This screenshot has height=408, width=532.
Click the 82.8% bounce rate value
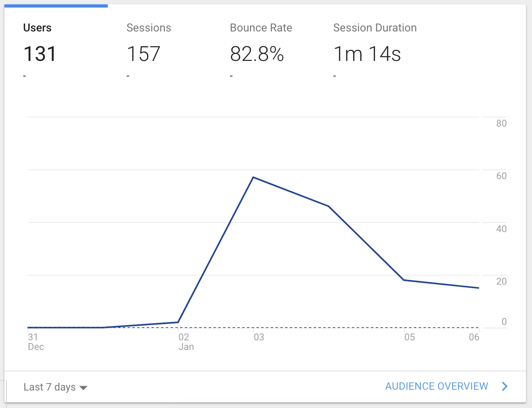pos(257,54)
